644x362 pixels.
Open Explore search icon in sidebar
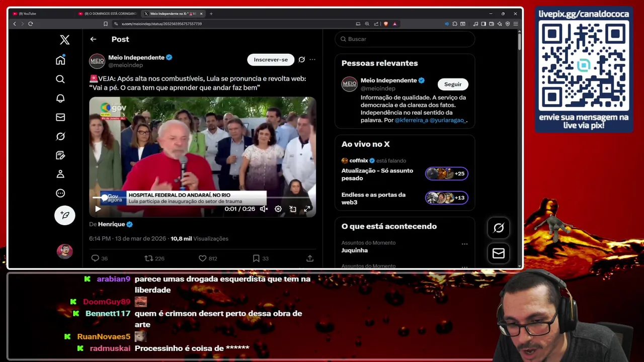point(60,79)
